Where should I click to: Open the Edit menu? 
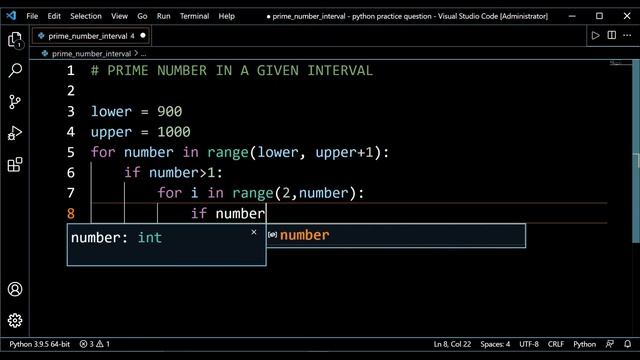pyautogui.click(x=54, y=16)
